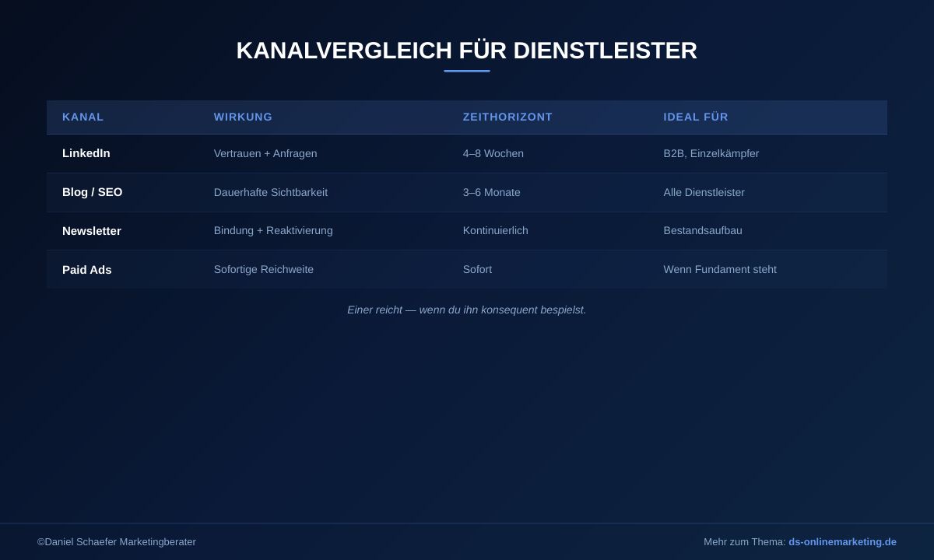Image resolution: width=934 pixels, height=560 pixels.
Task: Click the Wirkung column header
Action: tap(243, 117)
